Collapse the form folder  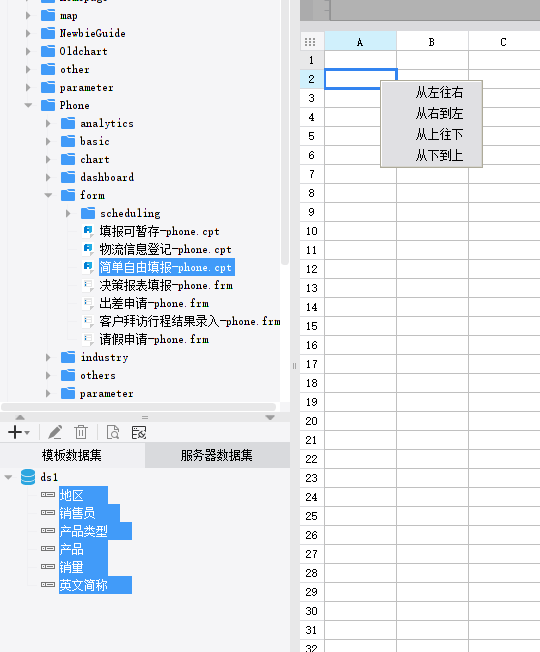pyautogui.click(x=48, y=195)
